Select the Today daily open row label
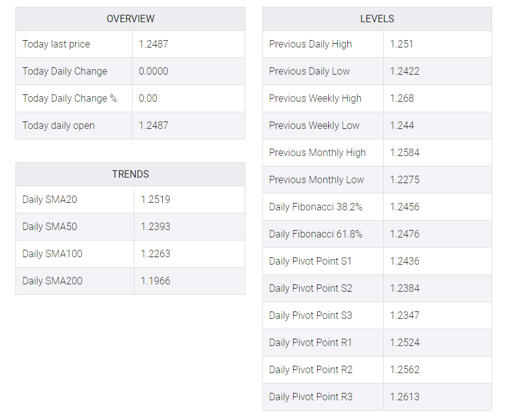Screen dimensions: 507x420 (59, 125)
